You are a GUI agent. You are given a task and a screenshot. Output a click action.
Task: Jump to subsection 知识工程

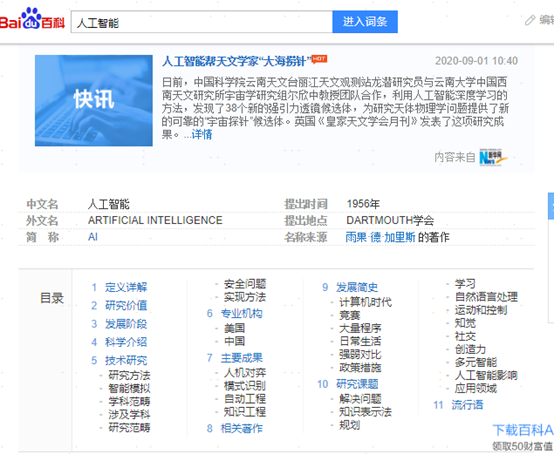245,412
